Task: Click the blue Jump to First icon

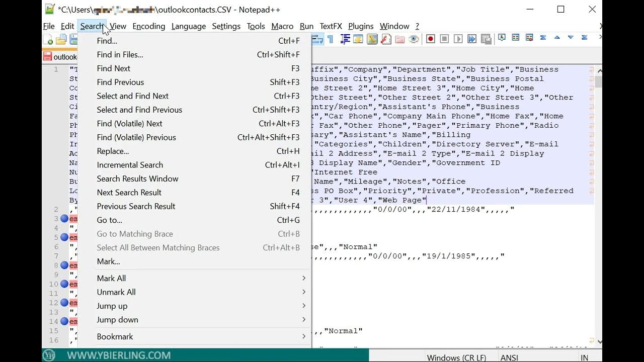Action: click(543, 37)
